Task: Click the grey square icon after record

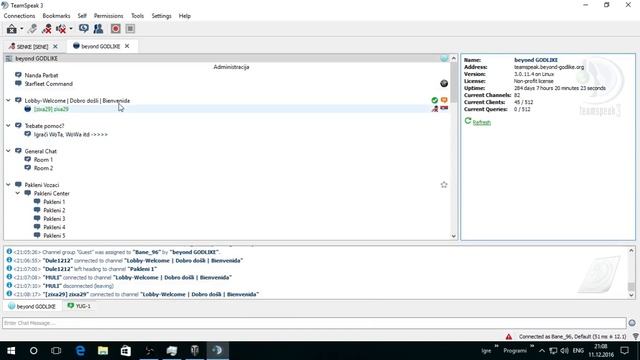Action: click(x=130, y=29)
